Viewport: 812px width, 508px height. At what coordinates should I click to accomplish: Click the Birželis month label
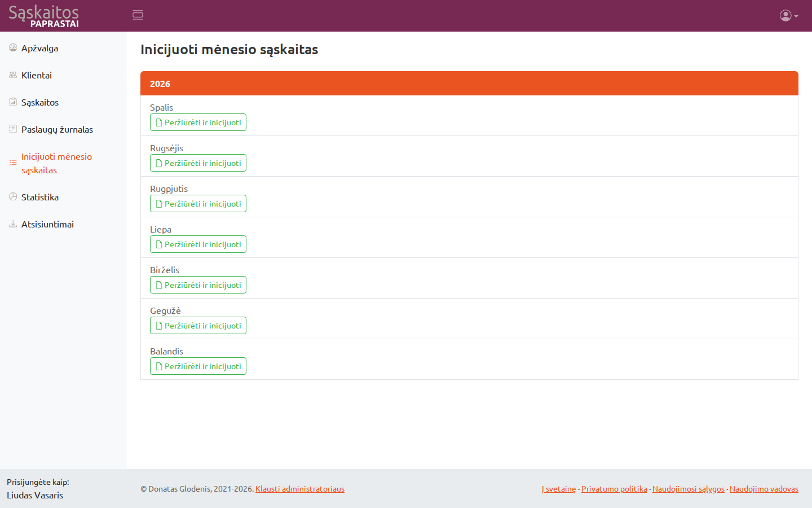pos(165,270)
